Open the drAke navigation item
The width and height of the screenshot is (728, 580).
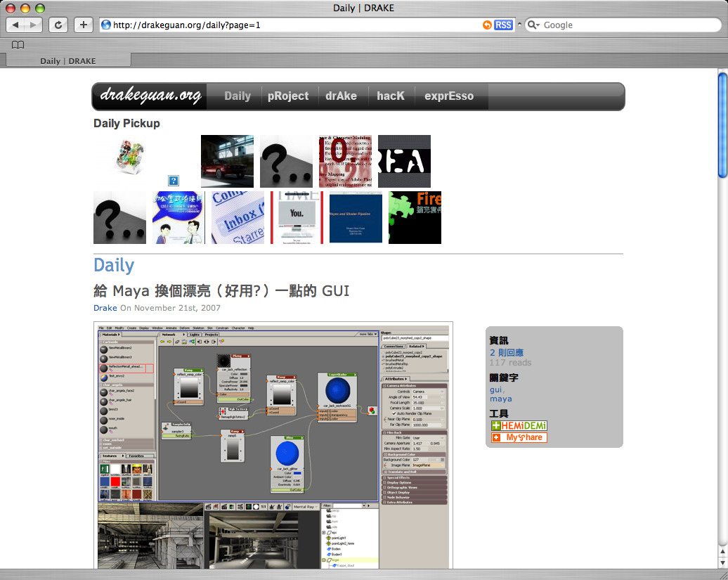tap(342, 96)
